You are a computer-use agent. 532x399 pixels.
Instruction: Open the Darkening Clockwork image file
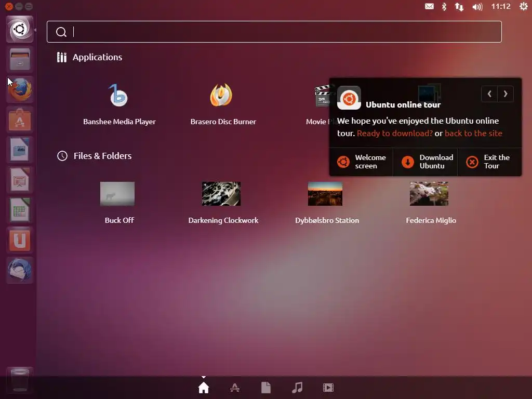pyautogui.click(x=223, y=203)
